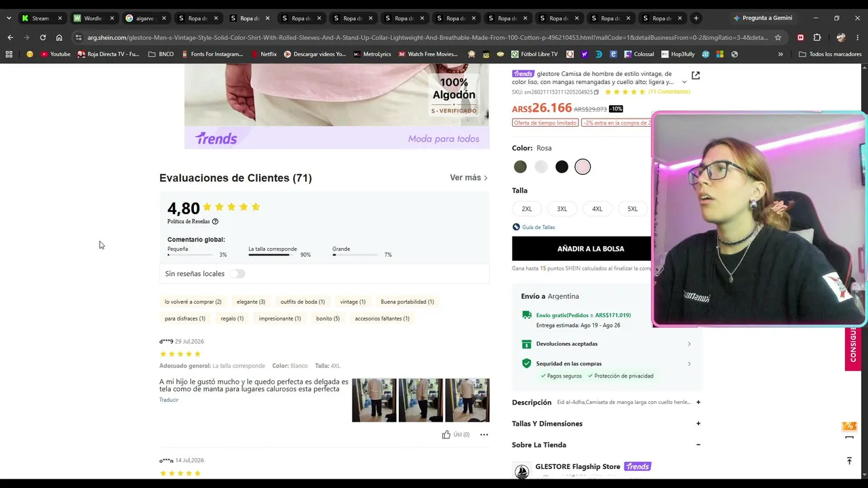
Task: Filter reviews by elegante (3) tag
Action: tap(251, 302)
